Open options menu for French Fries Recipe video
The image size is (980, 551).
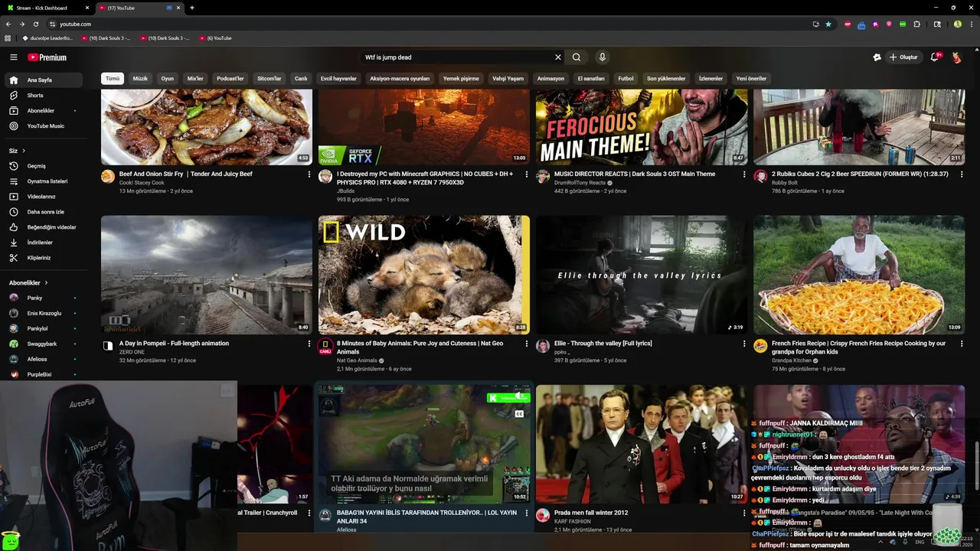(962, 344)
